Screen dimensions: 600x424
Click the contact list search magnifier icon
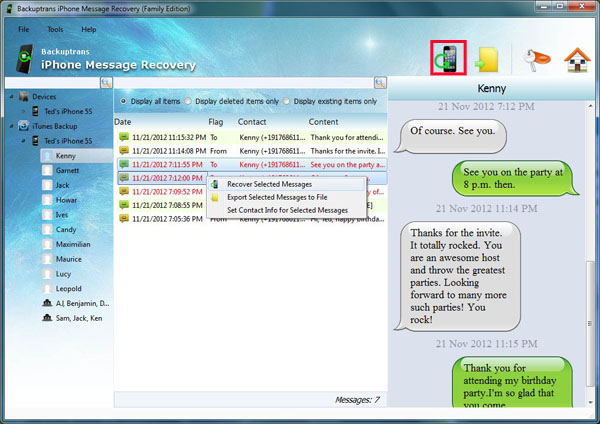pos(106,83)
